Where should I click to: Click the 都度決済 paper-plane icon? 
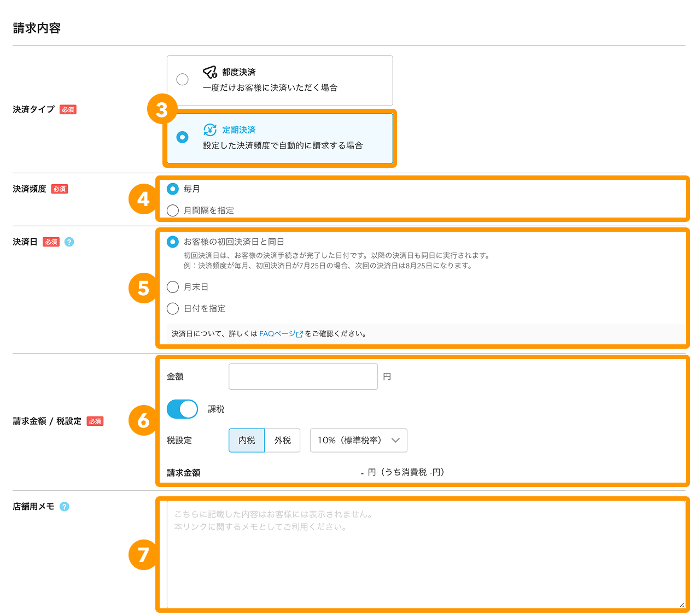coord(210,72)
